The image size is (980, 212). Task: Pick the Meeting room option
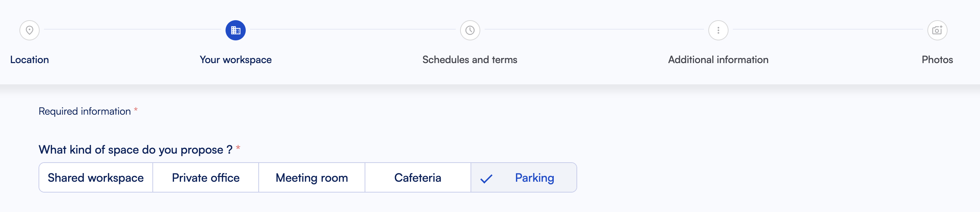point(312,178)
